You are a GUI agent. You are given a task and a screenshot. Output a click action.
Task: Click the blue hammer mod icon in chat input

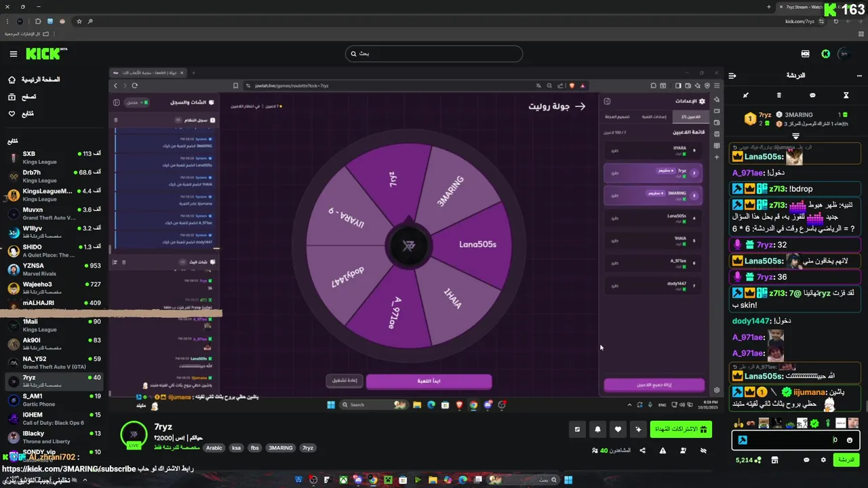coord(743,440)
